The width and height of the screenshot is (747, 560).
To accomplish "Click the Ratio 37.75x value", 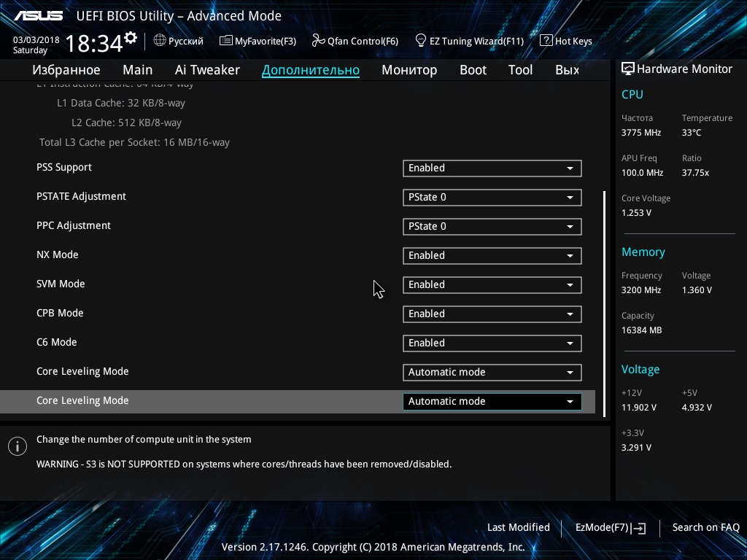I will [x=695, y=173].
